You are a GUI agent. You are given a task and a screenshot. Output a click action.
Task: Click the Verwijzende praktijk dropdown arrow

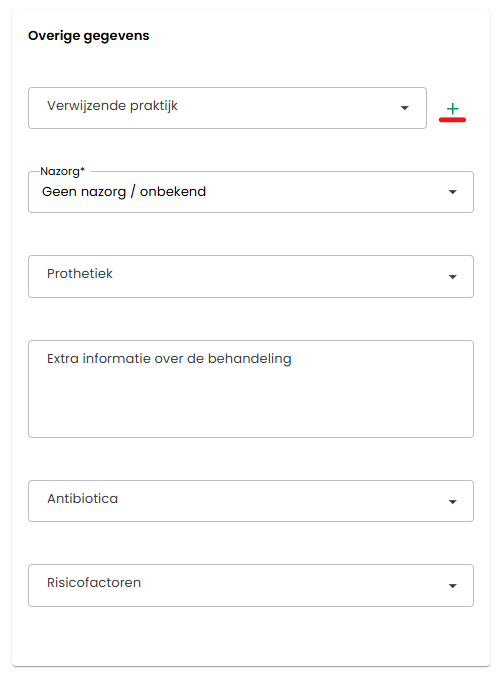[x=404, y=108]
